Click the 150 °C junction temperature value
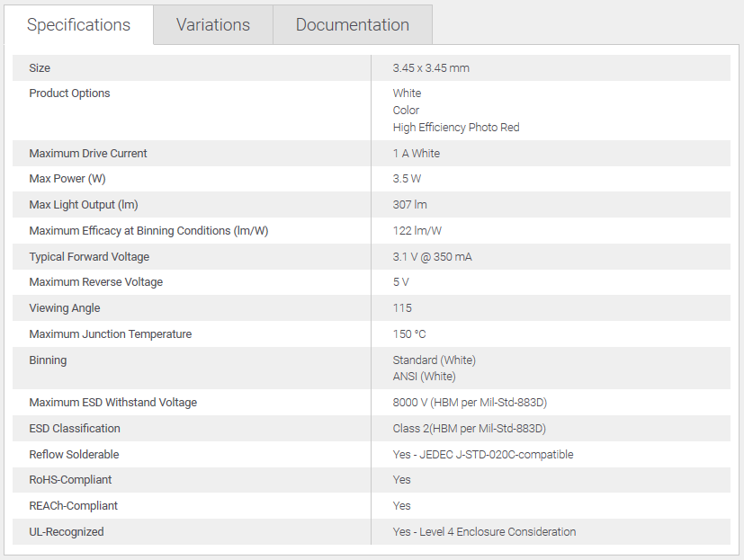The height and width of the screenshot is (560, 744). click(x=409, y=334)
